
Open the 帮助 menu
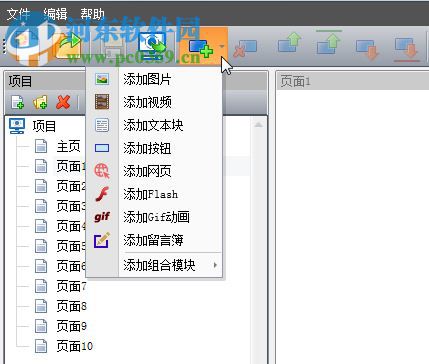pyautogui.click(x=92, y=15)
